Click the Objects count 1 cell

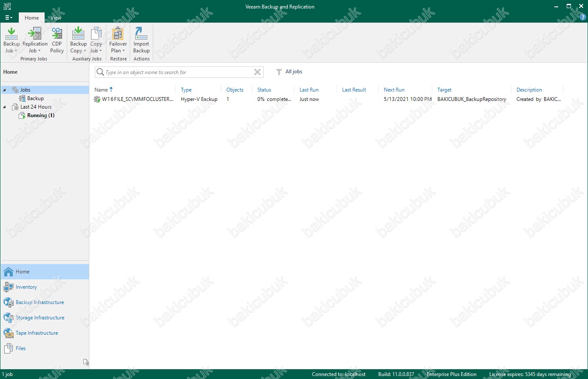pyautogui.click(x=228, y=99)
